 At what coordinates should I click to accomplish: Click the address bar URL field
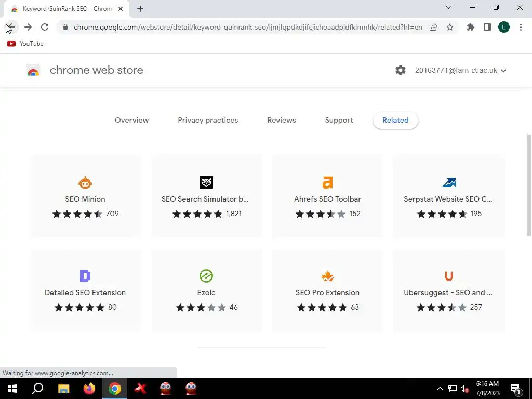(248, 27)
